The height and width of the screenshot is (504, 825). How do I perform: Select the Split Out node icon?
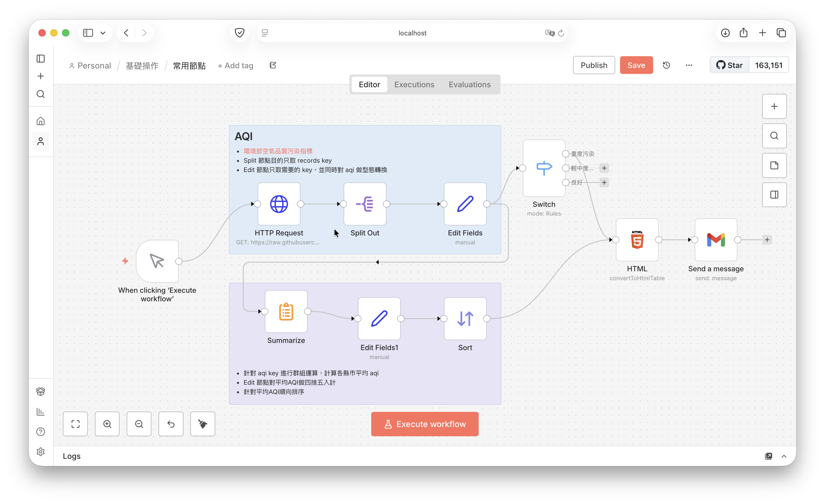[365, 204]
